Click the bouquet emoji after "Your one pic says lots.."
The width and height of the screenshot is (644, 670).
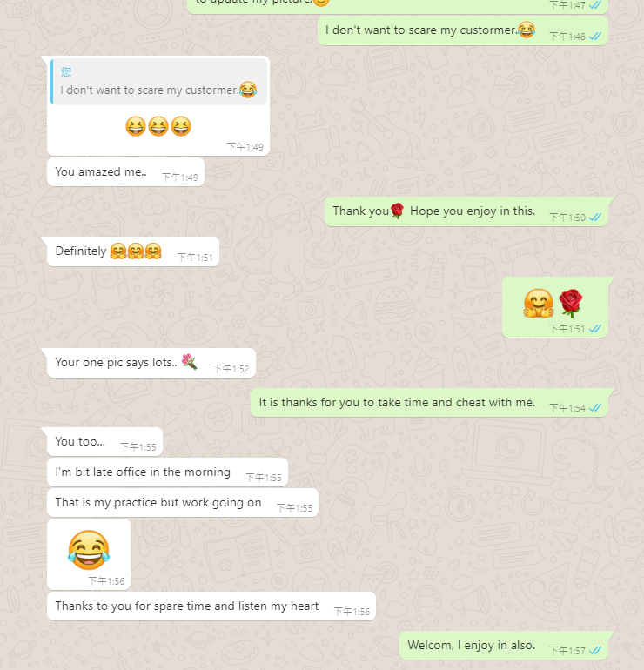pyautogui.click(x=190, y=361)
